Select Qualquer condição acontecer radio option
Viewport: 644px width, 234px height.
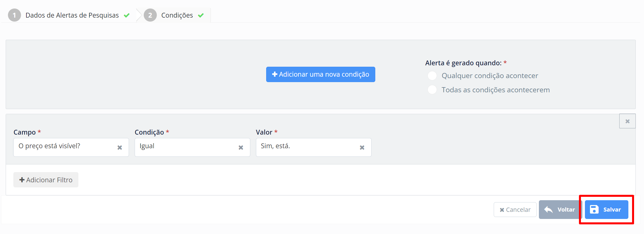pos(432,76)
